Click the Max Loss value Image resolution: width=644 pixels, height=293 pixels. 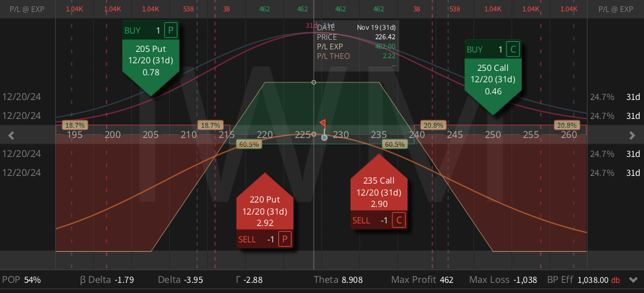(x=525, y=280)
